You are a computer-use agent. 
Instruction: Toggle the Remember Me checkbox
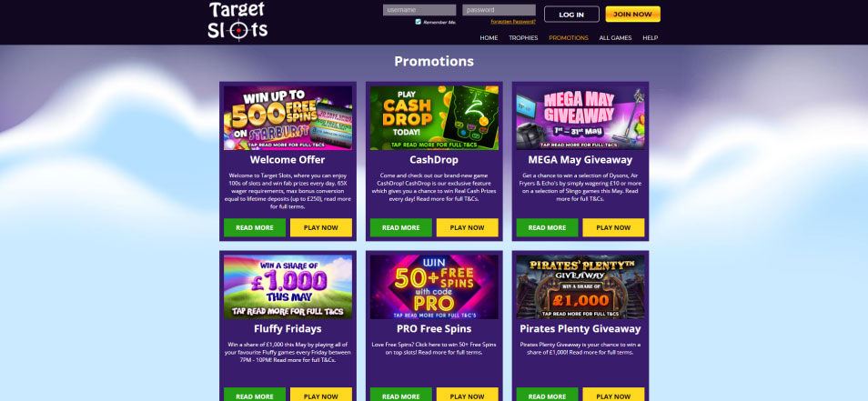(418, 22)
